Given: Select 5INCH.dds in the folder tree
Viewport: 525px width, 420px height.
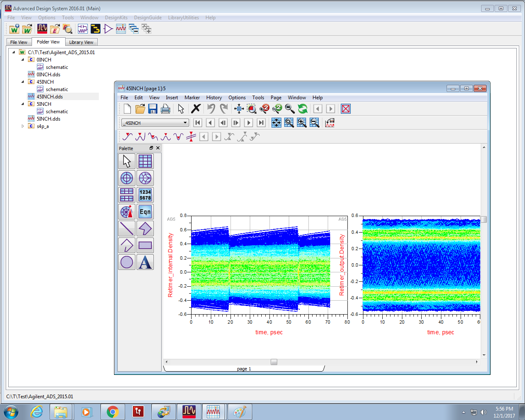Looking at the screenshot, I should click(x=48, y=119).
